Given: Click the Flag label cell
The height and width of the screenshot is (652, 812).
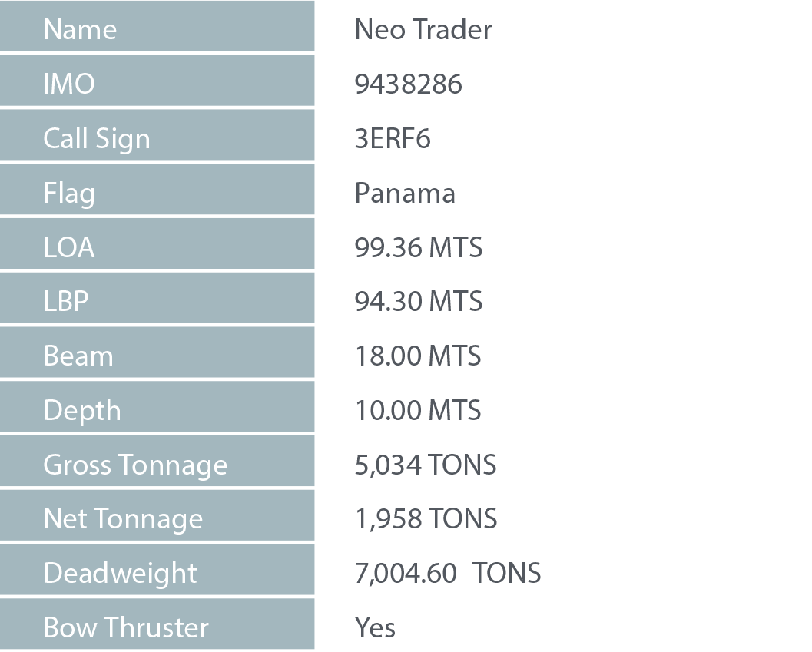Looking at the screenshot, I should pyautogui.click(x=157, y=190).
